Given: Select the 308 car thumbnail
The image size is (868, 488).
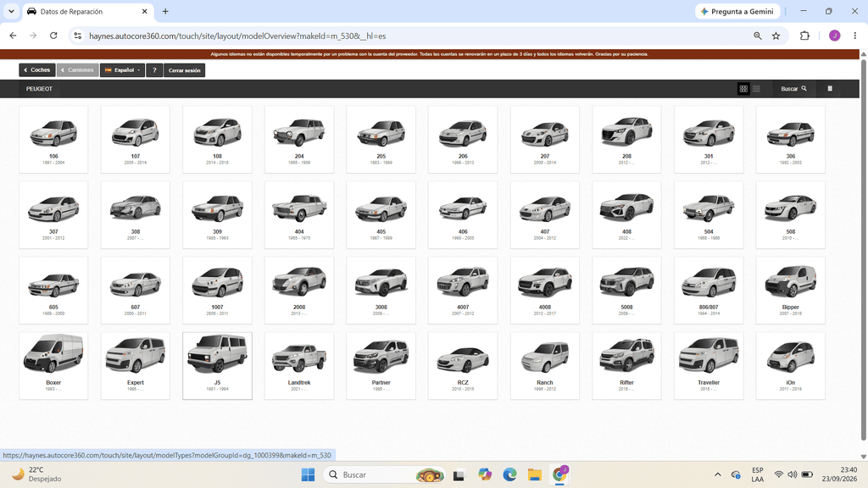Looking at the screenshot, I should pos(136,208).
